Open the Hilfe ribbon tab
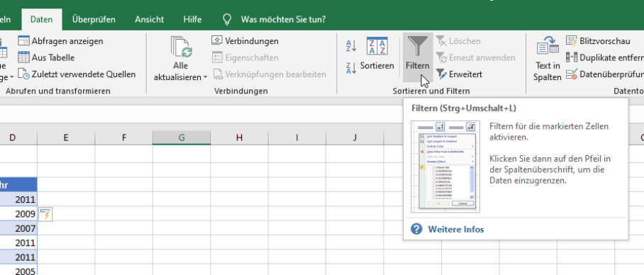644x275 pixels. [192, 19]
